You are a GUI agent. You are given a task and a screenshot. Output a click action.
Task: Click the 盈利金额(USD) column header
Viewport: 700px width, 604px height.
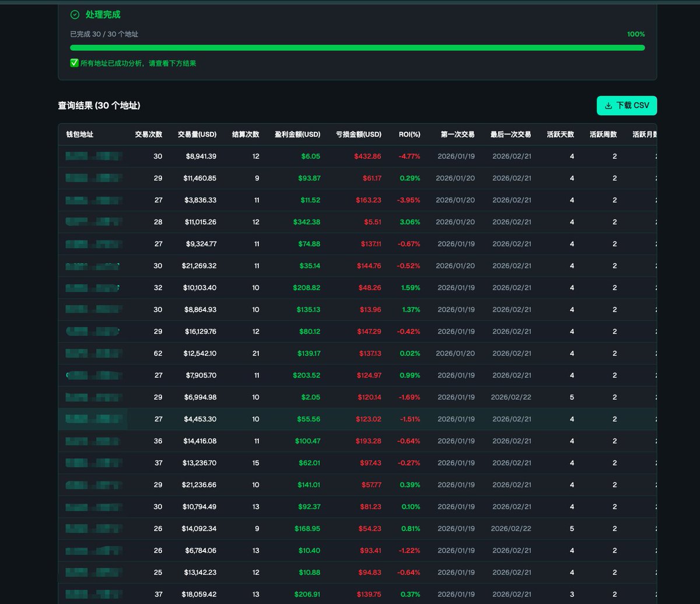pyautogui.click(x=297, y=134)
